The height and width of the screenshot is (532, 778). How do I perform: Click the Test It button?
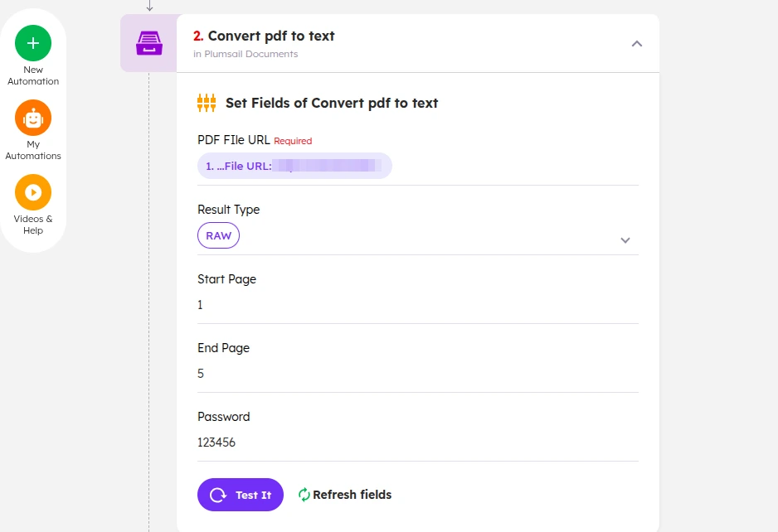tap(241, 495)
